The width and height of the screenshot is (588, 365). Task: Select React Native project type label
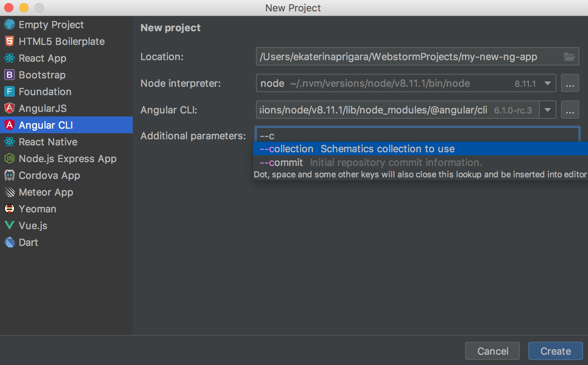click(x=48, y=142)
